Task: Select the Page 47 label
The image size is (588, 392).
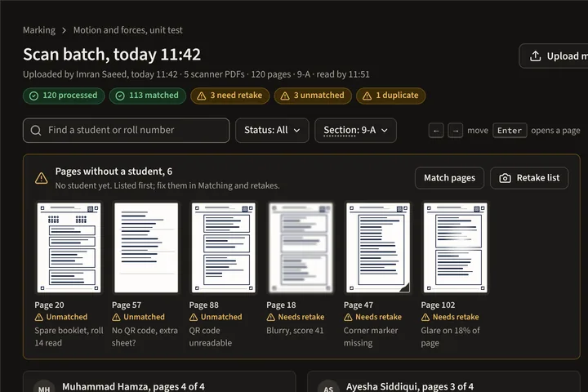Action: 359,305
